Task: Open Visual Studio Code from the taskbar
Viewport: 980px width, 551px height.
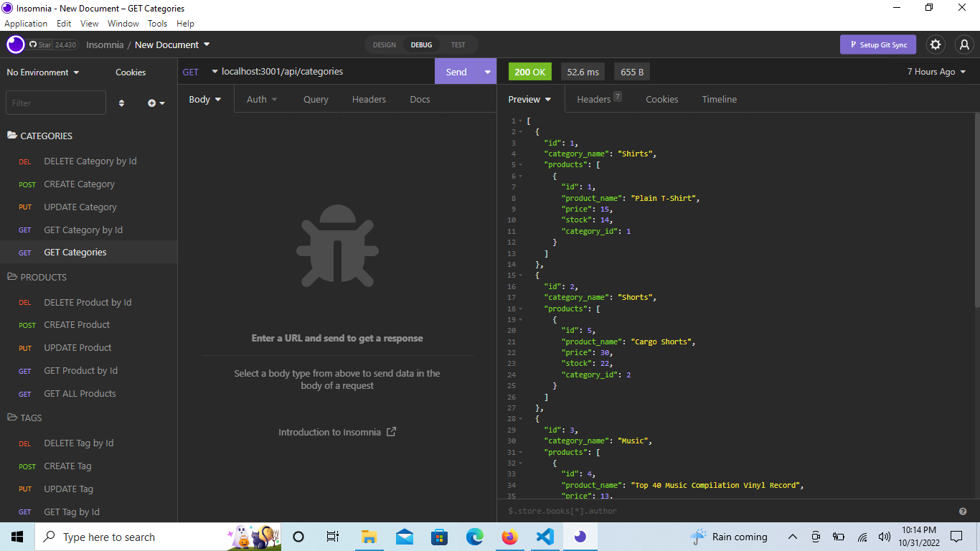Action: coord(545,537)
